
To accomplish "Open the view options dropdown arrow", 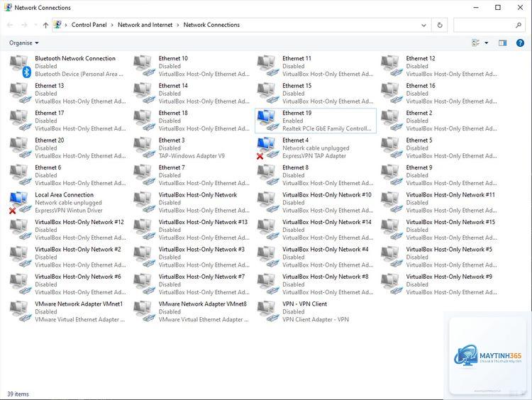I will pos(486,43).
